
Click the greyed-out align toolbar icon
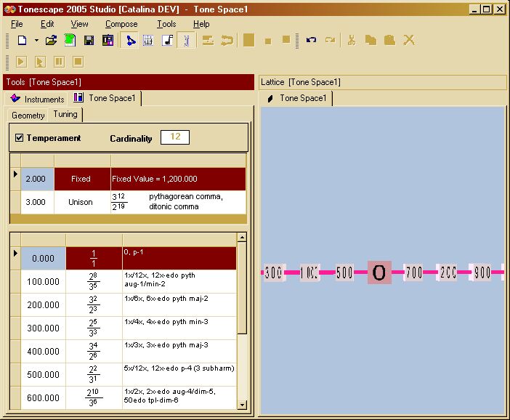tap(209, 41)
